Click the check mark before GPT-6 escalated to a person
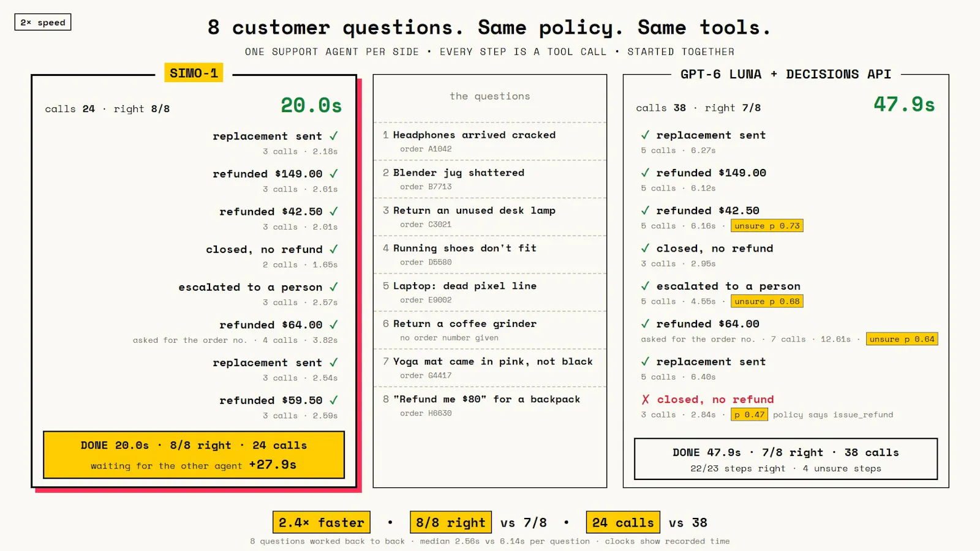 (645, 286)
